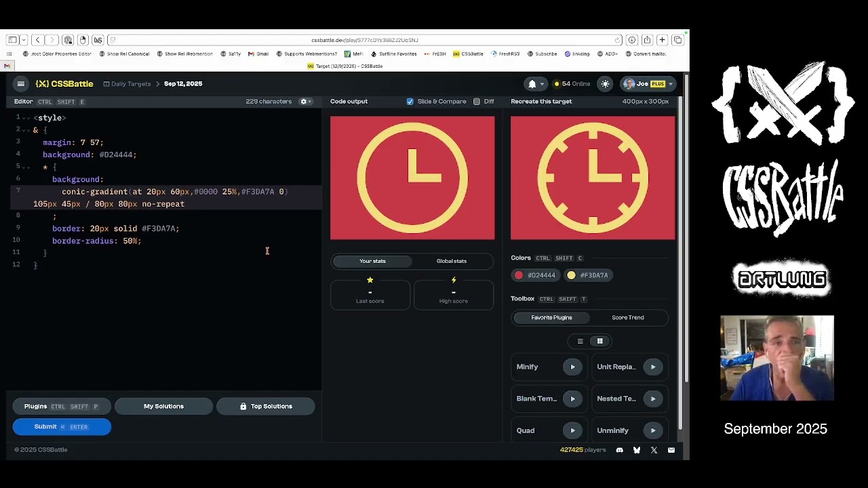This screenshot has height=488, width=868.
Task: Copy the #D24444 red color swatch
Action: [534, 275]
